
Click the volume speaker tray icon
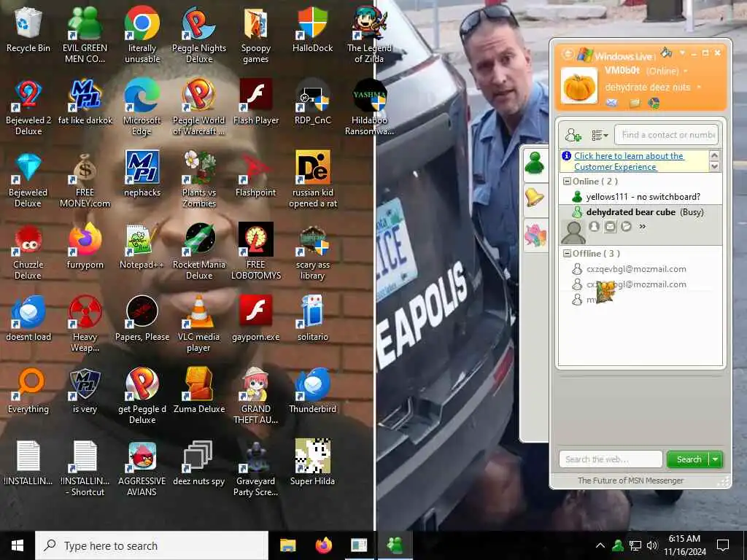[x=652, y=545]
